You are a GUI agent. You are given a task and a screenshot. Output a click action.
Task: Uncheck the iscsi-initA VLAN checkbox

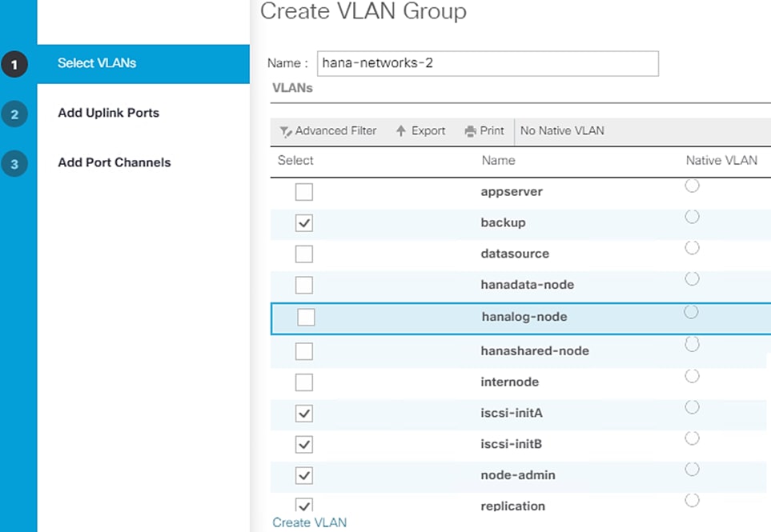tap(304, 414)
